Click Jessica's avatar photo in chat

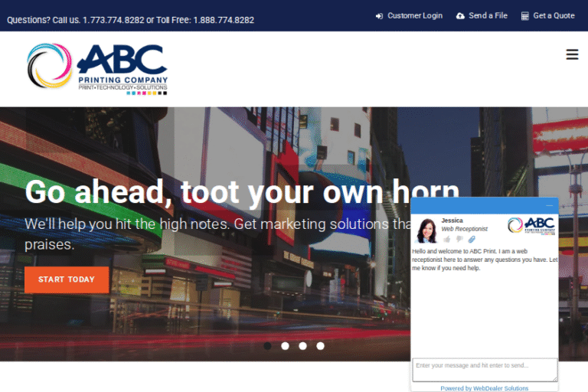coord(426,230)
